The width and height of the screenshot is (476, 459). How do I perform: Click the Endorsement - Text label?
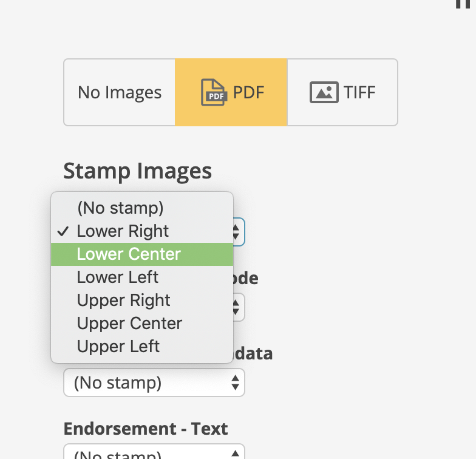(146, 429)
